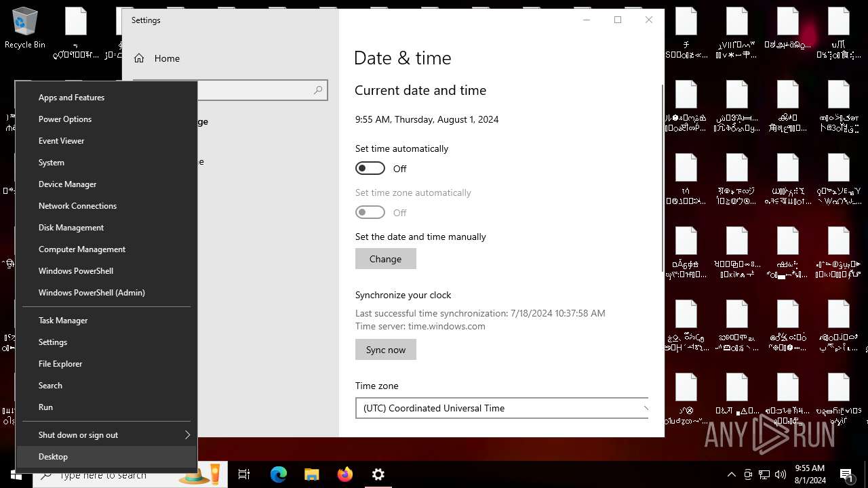Select Computer Management
Image resolution: width=868 pixels, height=488 pixels.
[x=106, y=249]
